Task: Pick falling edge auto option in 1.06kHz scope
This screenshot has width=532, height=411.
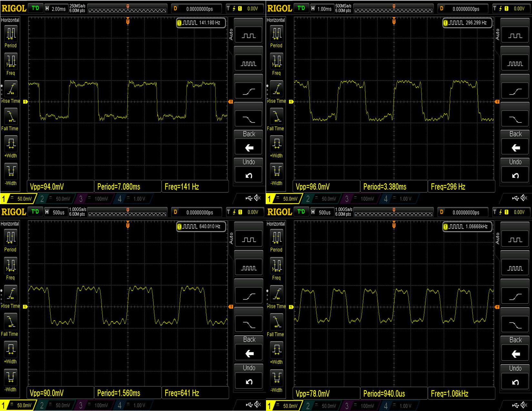Action: point(515,324)
